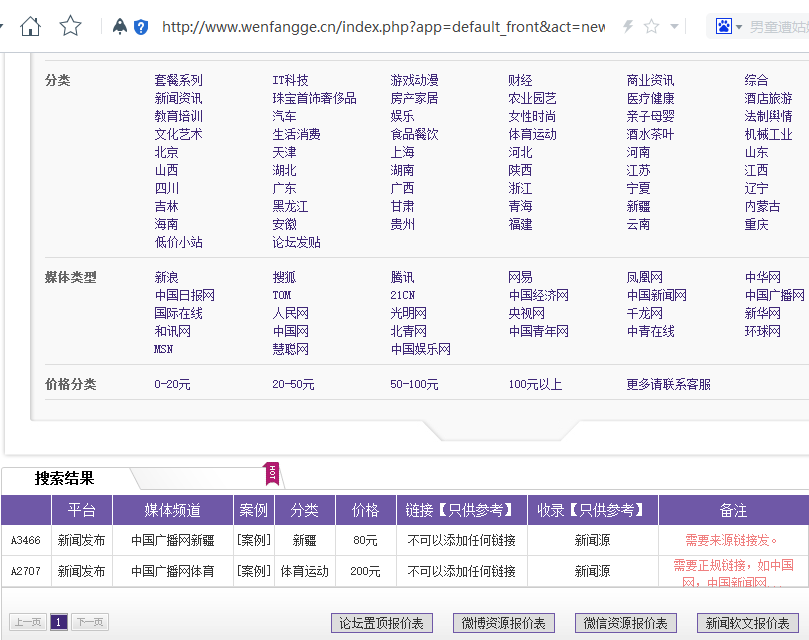Go to the browser home page icon
This screenshot has width=809, height=640.
point(30,26)
